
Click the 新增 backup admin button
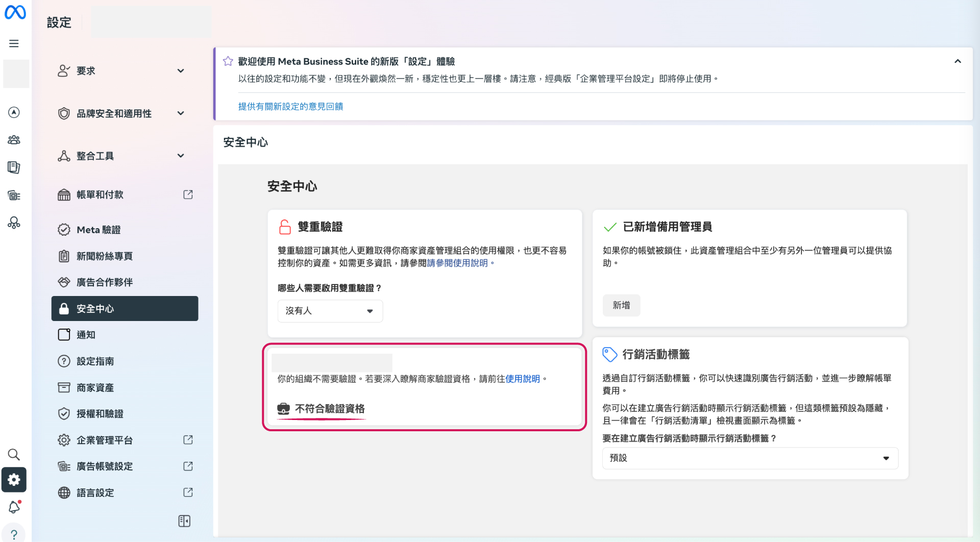[x=621, y=305]
